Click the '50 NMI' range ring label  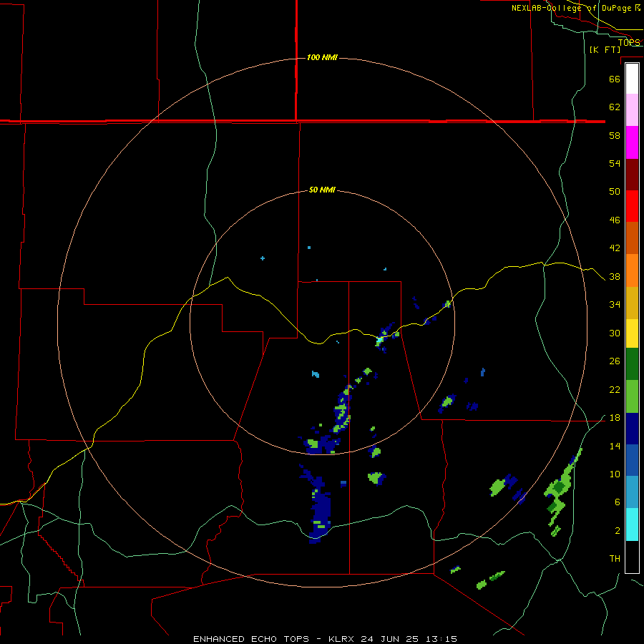(322, 190)
